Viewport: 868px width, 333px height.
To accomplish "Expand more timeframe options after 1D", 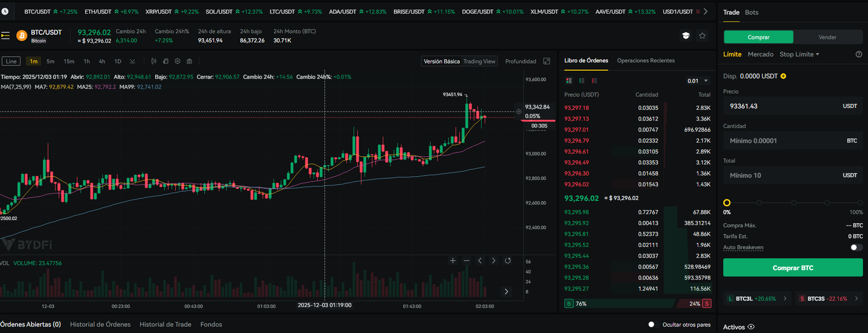I will coord(132,61).
